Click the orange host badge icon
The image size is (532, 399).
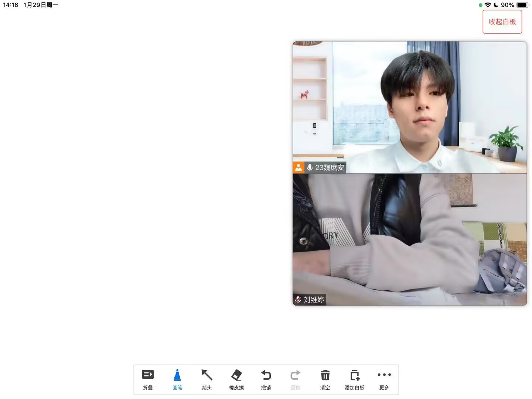[299, 167]
